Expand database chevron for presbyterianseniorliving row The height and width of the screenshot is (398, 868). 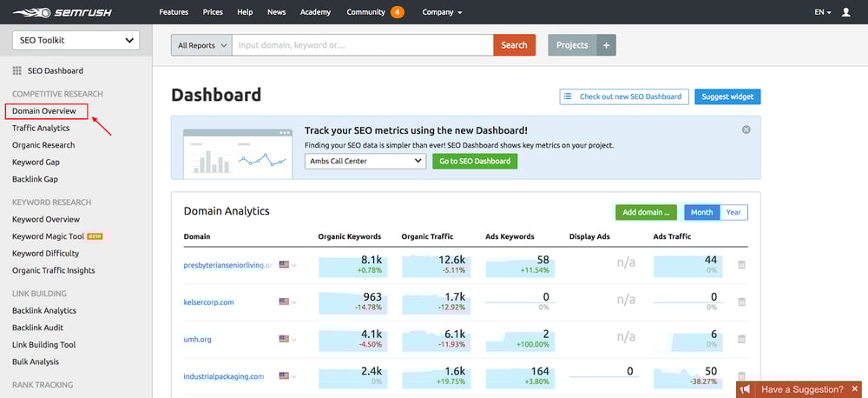pos(294,265)
